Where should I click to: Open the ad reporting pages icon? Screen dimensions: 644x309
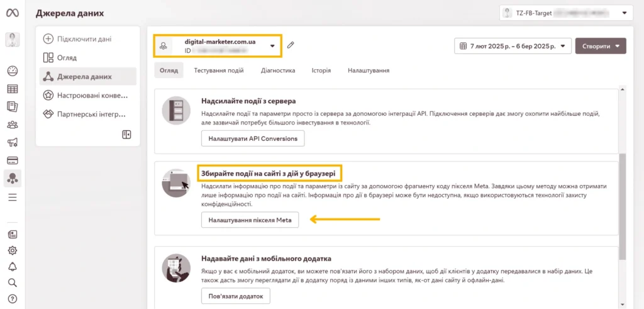[13, 106]
